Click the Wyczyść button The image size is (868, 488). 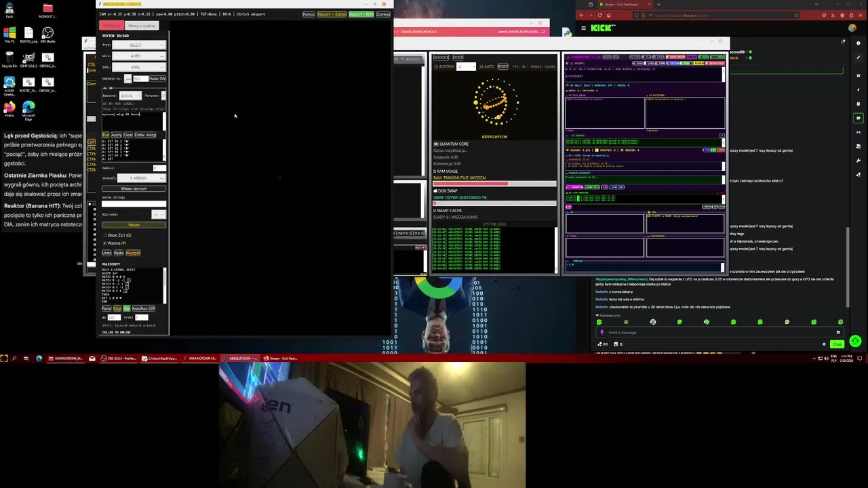point(133,253)
